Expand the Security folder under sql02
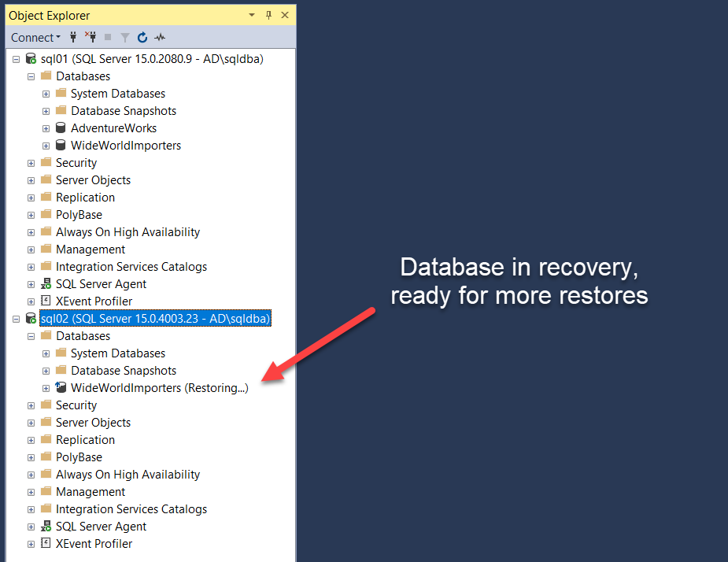 [31, 405]
